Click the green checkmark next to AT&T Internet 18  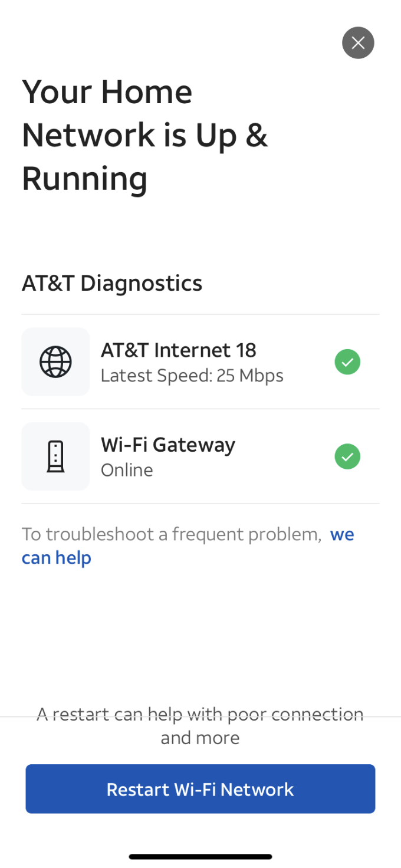click(347, 361)
